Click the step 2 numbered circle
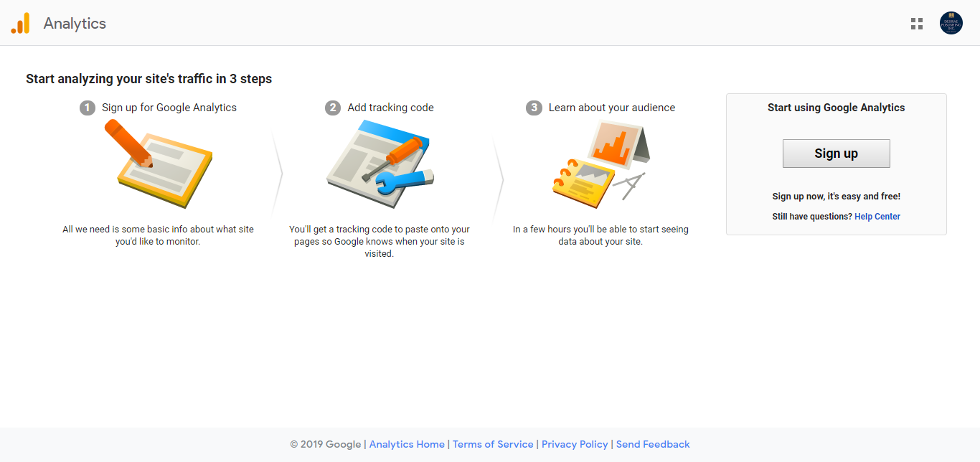Viewport: 980px width, 462px height. coord(333,108)
